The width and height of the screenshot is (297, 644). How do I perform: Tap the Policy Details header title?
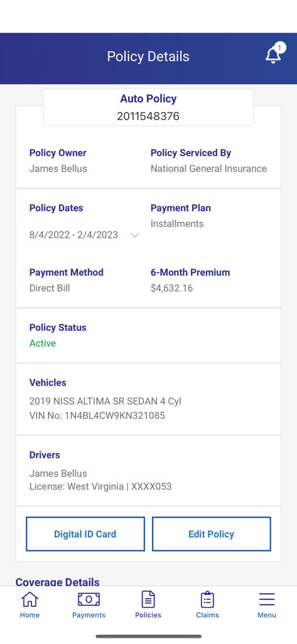(x=148, y=57)
